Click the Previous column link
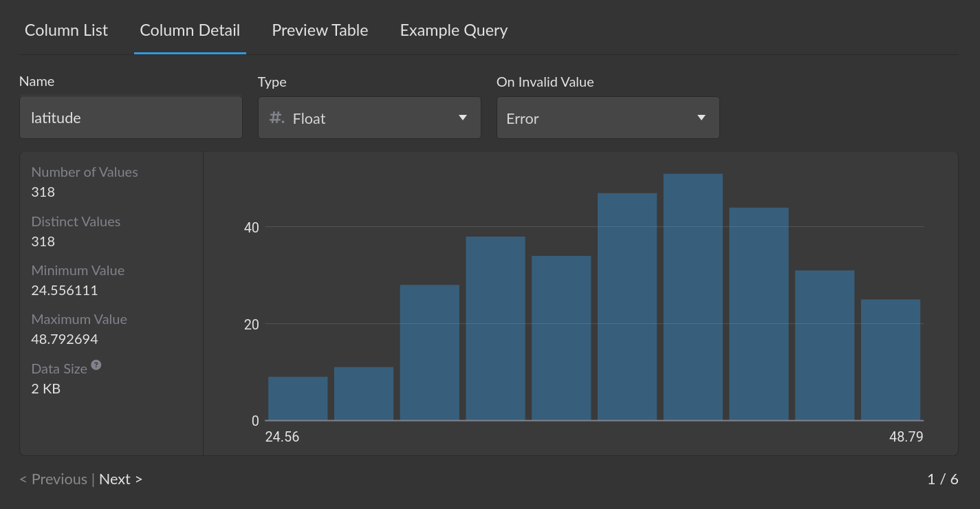980x509 pixels. coord(54,479)
